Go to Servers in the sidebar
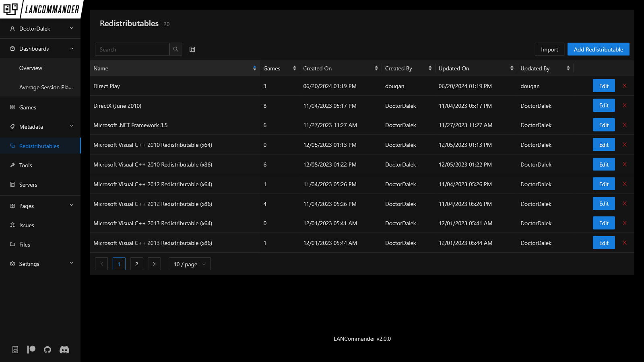This screenshot has height=362, width=644. click(28, 185)
